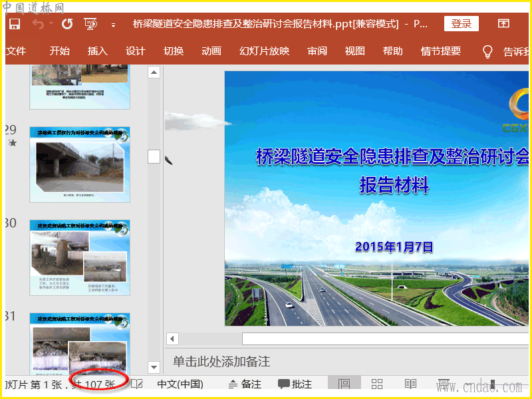
Task: Select slide 30 thumbnail
Action: tap(80, 258)
